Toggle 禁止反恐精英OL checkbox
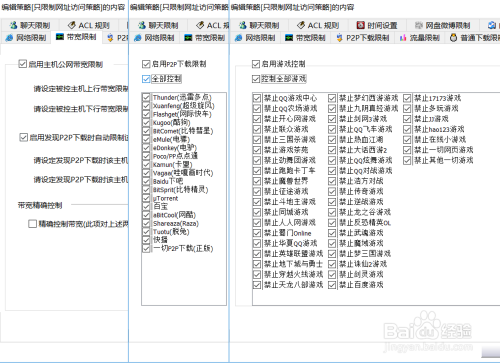This screenshot has height=364, width=500. pyautogui.click(x=332, y=222)
